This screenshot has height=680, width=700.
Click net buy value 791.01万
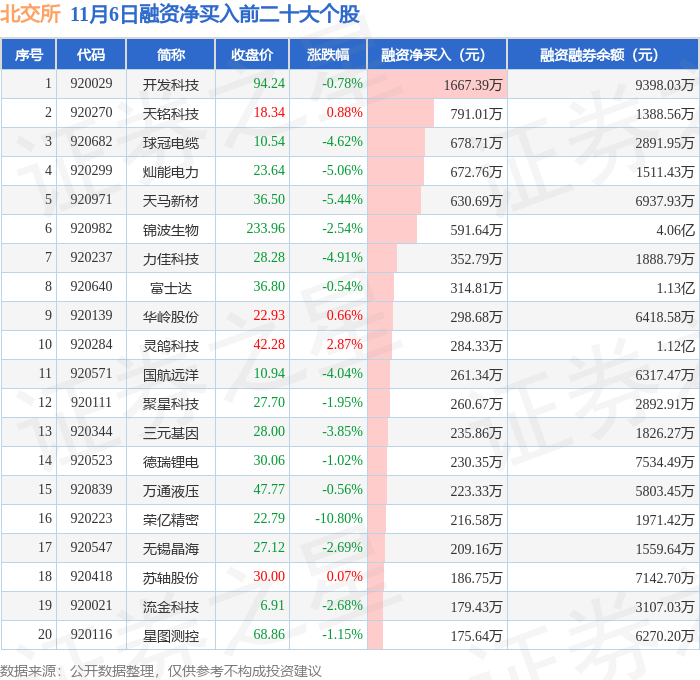(x=476, y=114)
